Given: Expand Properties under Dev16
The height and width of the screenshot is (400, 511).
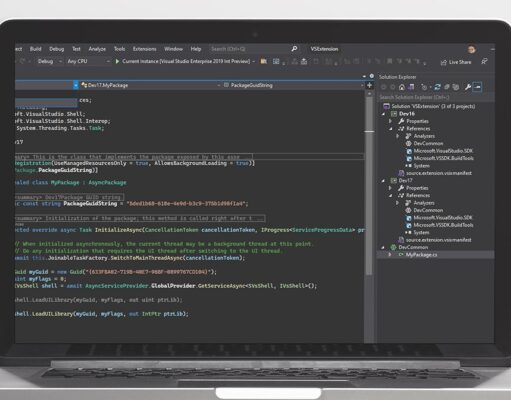Looking at the screenshot, I should pyautogui.click(x=391, y=121).
